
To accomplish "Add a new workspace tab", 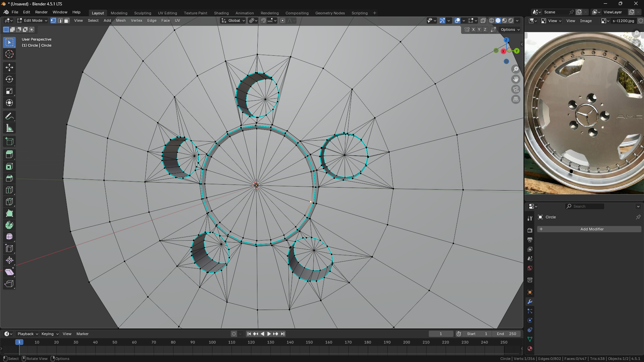I will [375, 13].
